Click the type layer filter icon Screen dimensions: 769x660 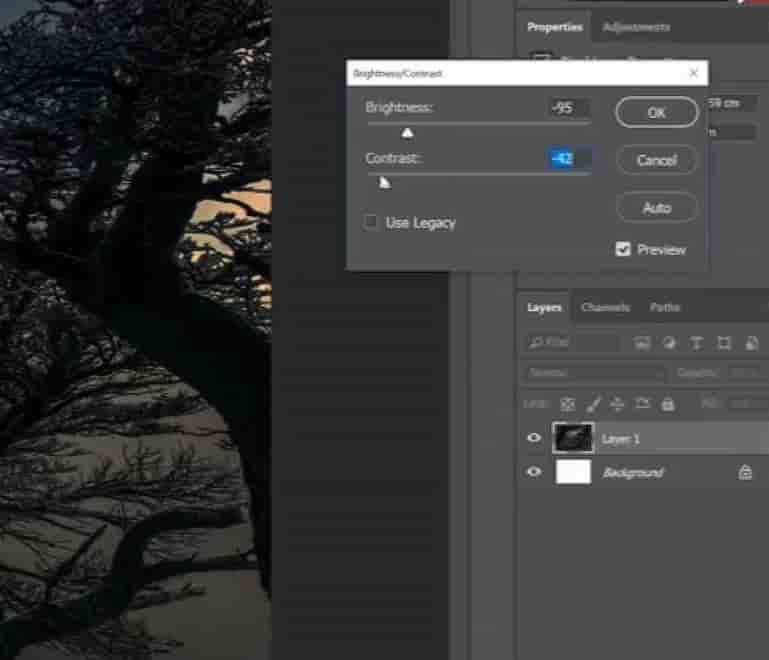click(696, 343)
